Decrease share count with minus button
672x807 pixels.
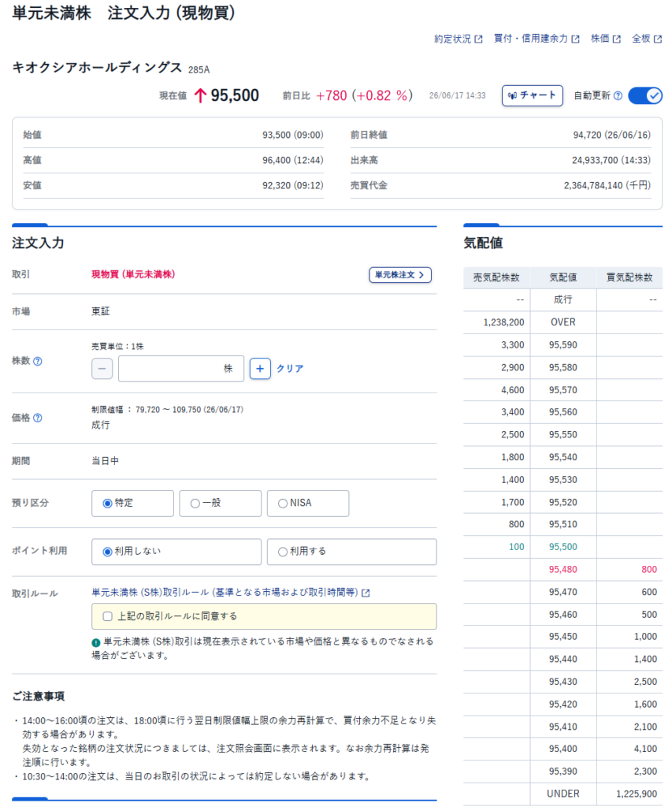coord(102,369)
